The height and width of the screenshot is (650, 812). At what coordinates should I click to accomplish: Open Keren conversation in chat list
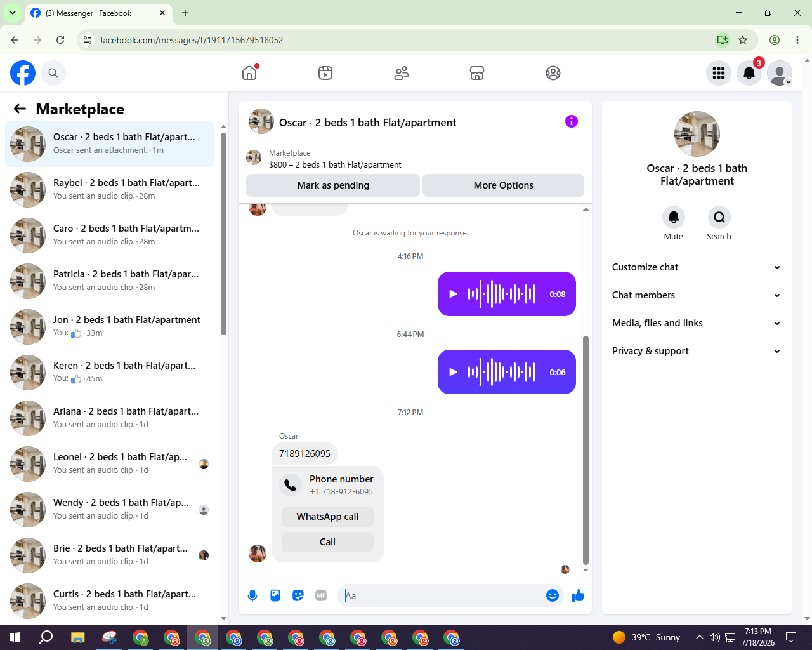(110, 373)
